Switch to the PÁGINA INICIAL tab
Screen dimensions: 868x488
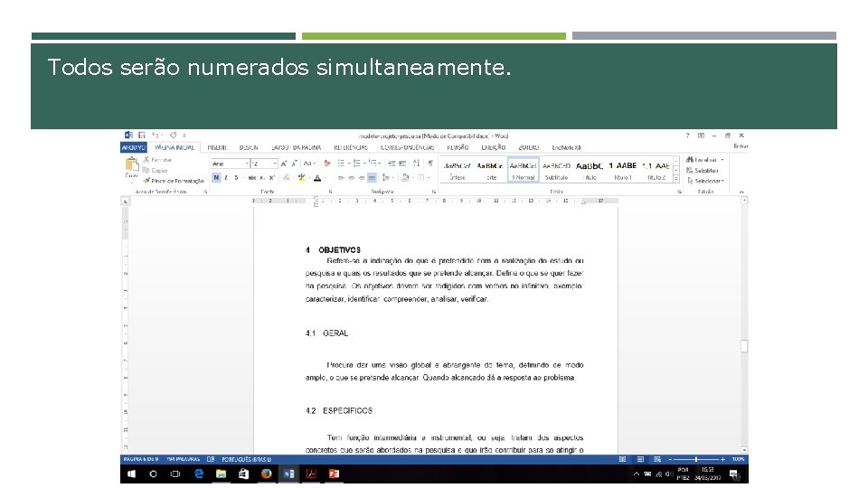(x=175, y=147)
